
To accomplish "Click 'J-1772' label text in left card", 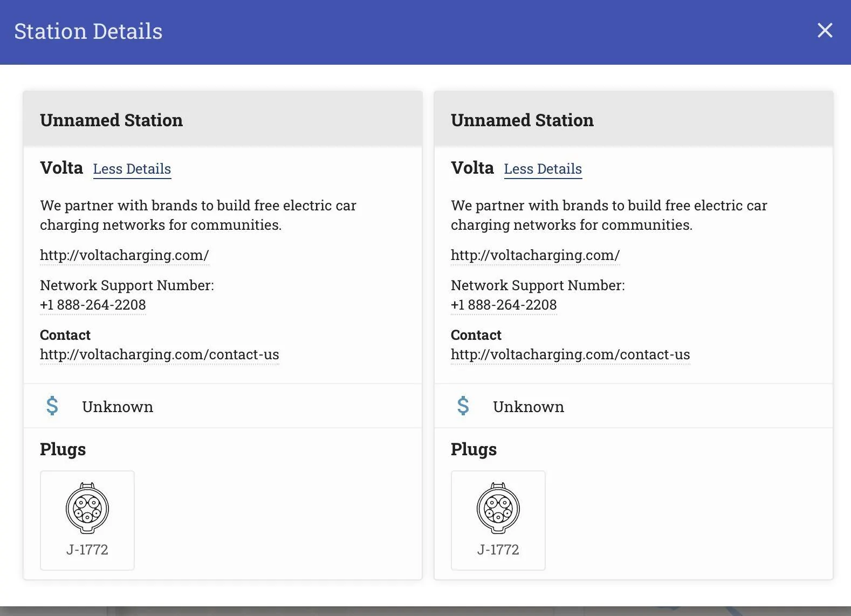I will pos(87,550).
